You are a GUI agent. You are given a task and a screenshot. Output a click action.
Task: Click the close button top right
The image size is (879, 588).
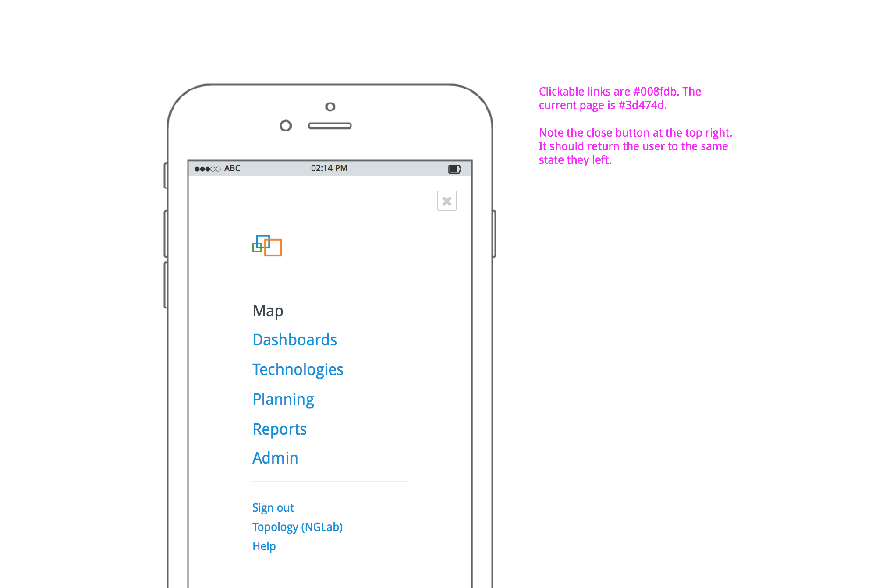446,202
